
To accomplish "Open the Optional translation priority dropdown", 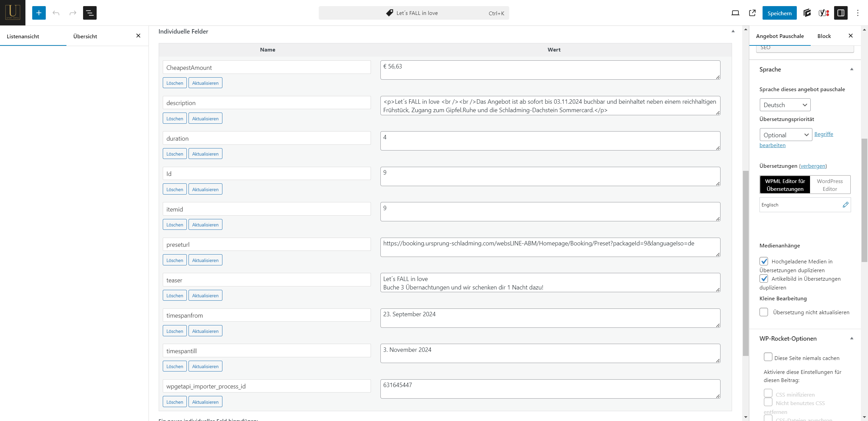I will [x=786, y=135].
